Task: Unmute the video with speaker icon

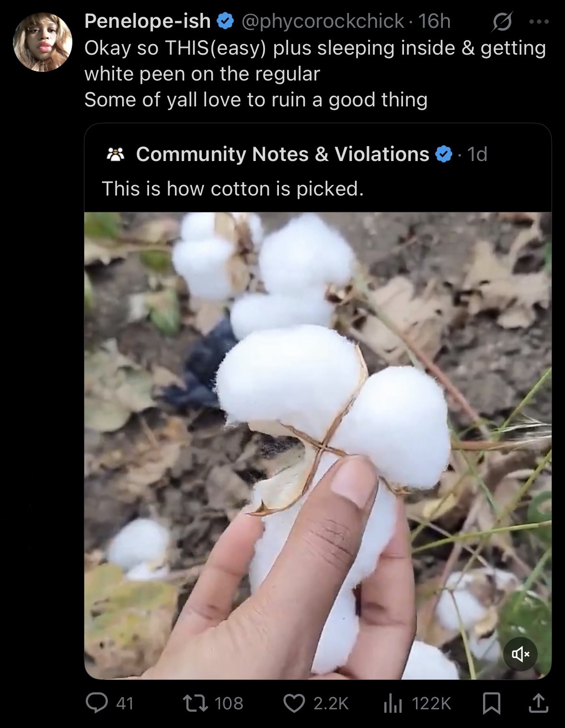Action: click(520, 654)
